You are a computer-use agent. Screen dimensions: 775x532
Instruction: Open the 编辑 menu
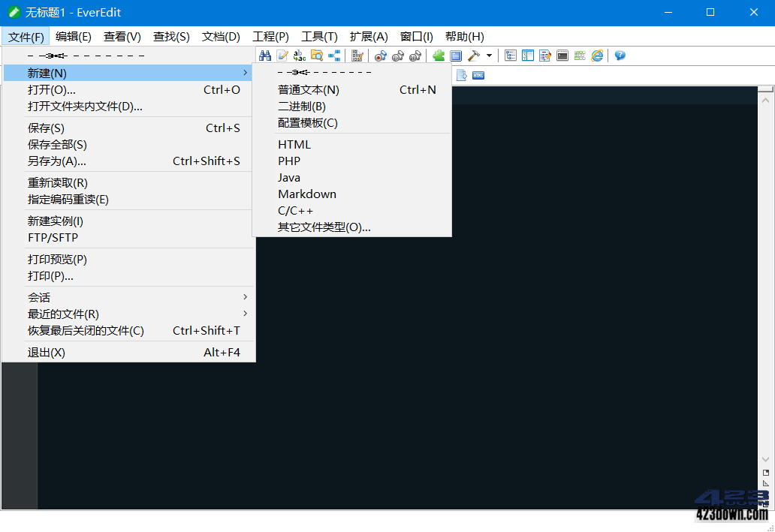pyautogui.click(x=73, y=36)
